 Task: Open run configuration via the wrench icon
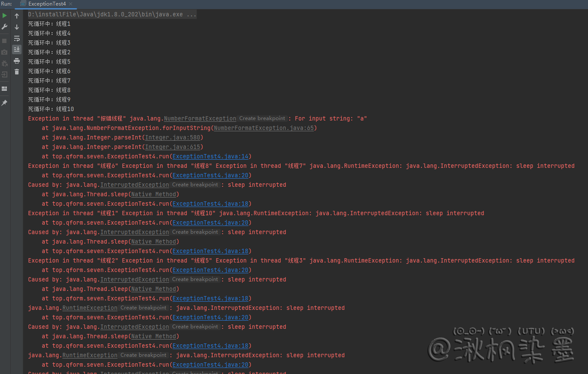click(4, 27)
